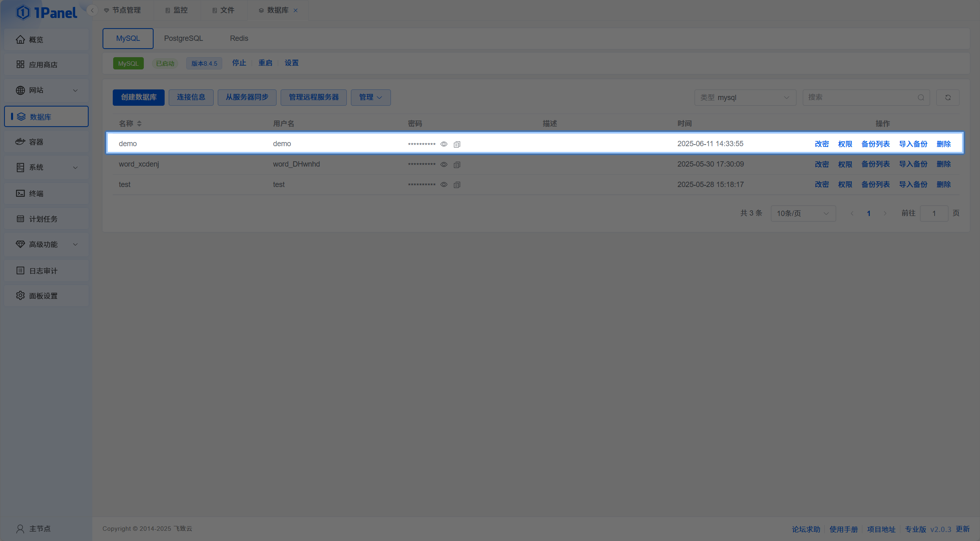Click the refresh icon next to search
The height and width of the screenshot is (541, 980).
coord(948,98)
